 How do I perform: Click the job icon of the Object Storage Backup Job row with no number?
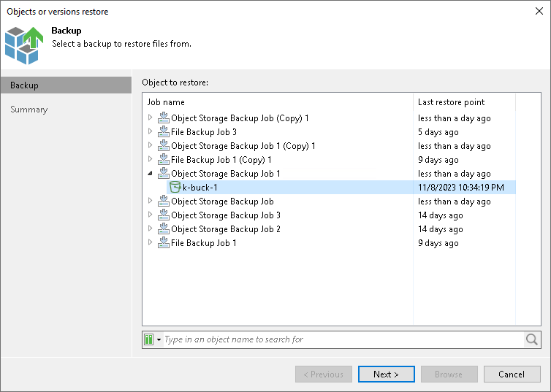click(x=164, y=201)
